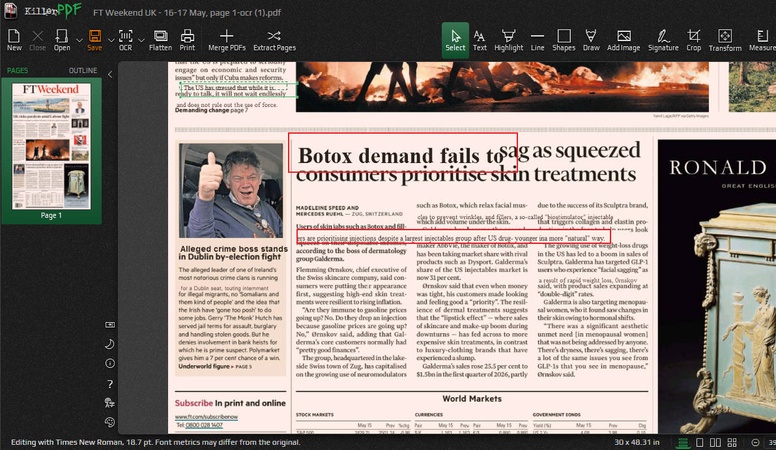This screenshot has width=776, height=450.
Task: Save the current document
Action: point(95,40)
